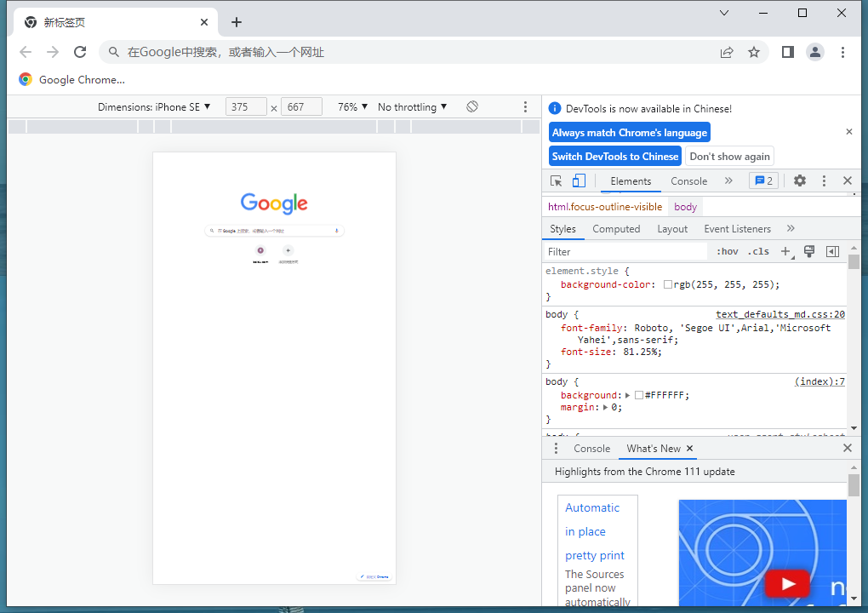868x613 pixels.
Task: Open the issues counter showing 2
Action: pyautogui.click(x=764, y=180)
